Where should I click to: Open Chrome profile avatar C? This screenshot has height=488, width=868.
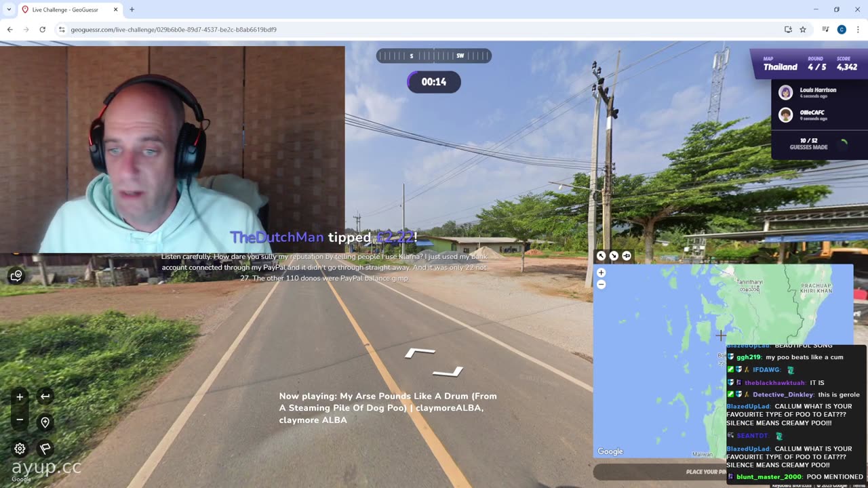point(842,29)
